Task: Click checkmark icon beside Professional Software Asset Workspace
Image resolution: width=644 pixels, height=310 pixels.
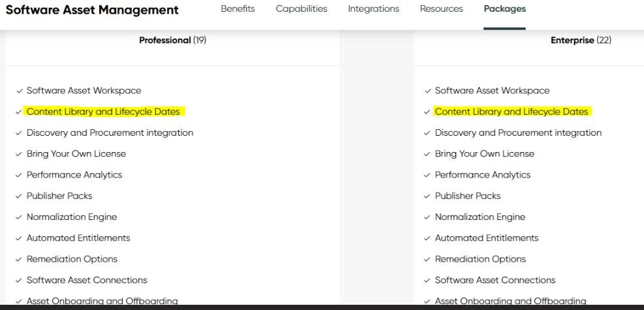Action: (x=18, y=91)
